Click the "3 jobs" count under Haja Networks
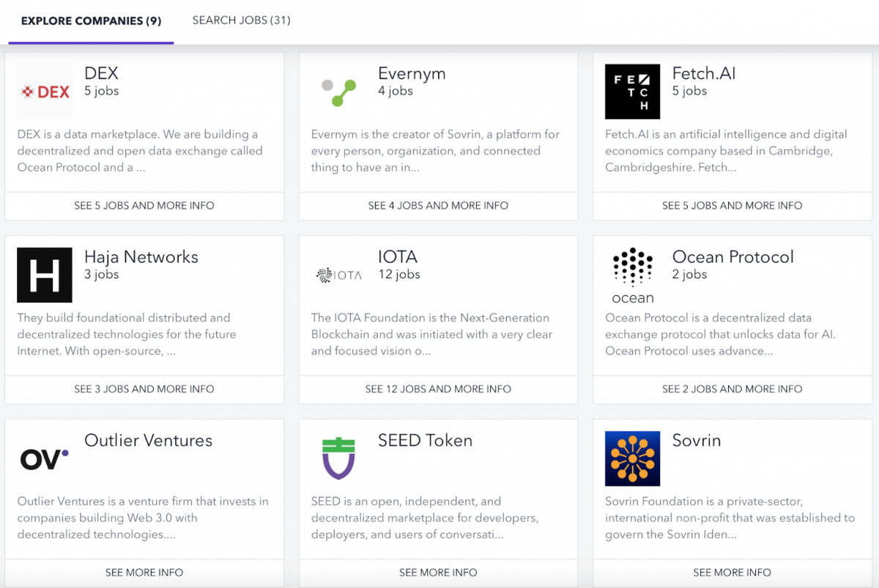Image resolution: width=879 pixels, height=588 pixels. point(102,275)
